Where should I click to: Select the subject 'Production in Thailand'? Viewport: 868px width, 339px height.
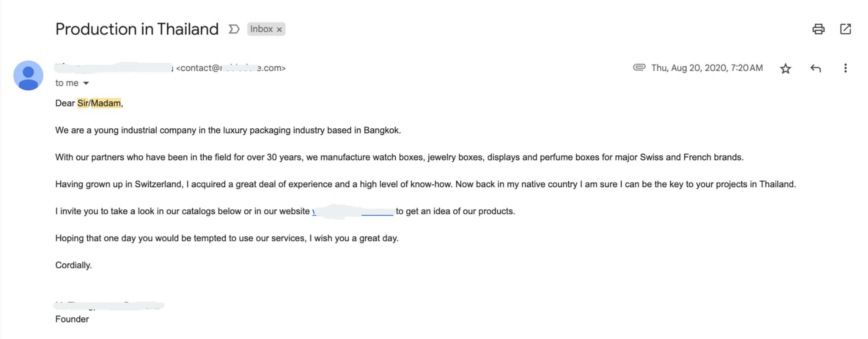(137, 29)
